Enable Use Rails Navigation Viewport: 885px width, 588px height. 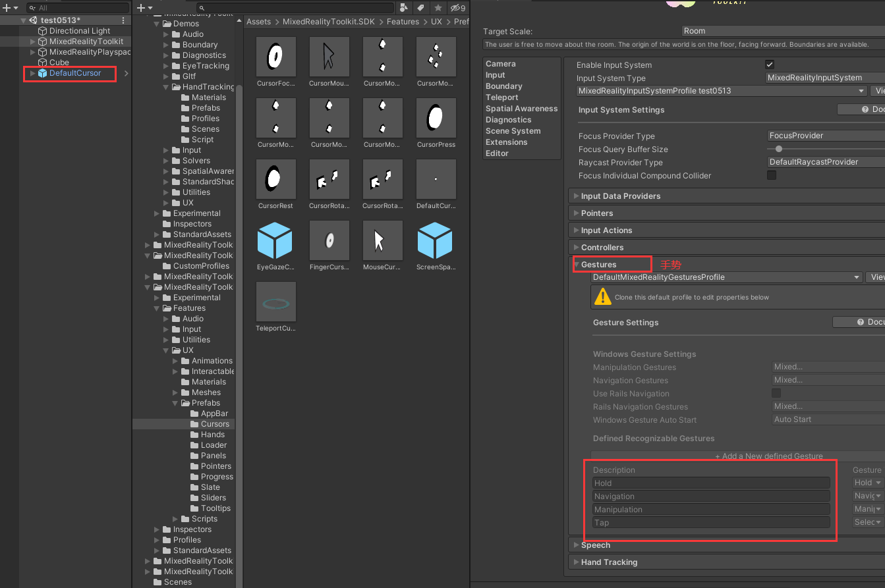[x=776, y=392]
